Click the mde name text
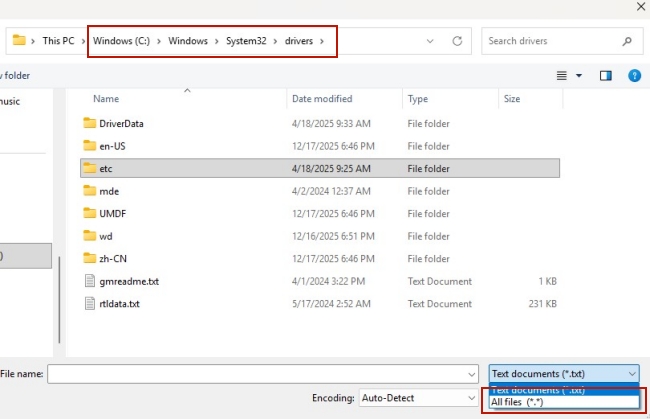Viewport: 650px width, 419px height. 109,191
